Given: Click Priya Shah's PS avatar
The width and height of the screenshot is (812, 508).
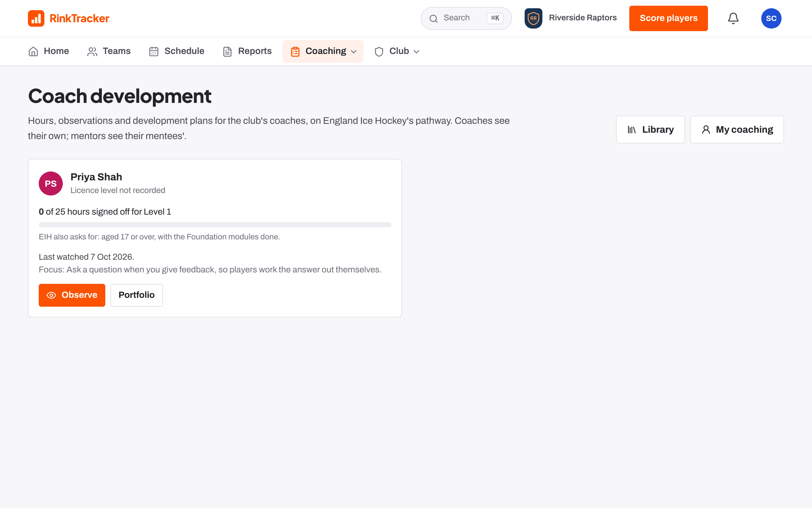Looking at the screenshot, I should [51, 184].
